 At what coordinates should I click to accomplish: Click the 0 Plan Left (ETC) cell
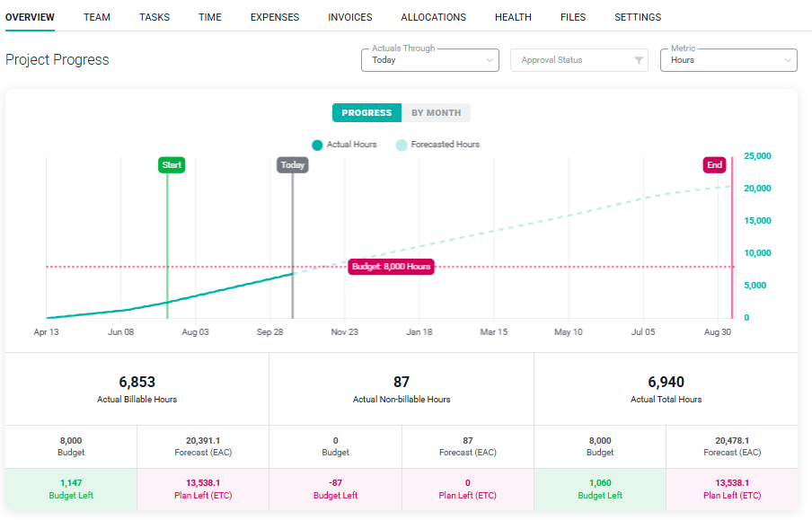pyautogui.click(x=468, y=489)
